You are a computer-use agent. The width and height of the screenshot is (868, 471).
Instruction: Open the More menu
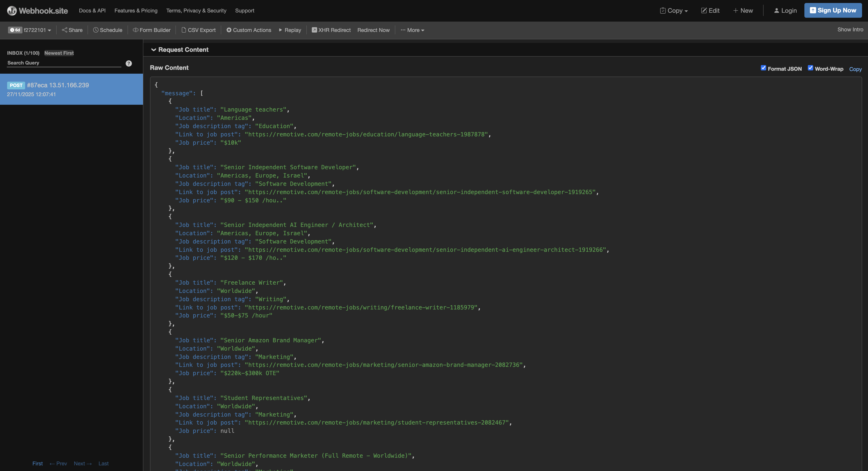(x=412, y=30)
